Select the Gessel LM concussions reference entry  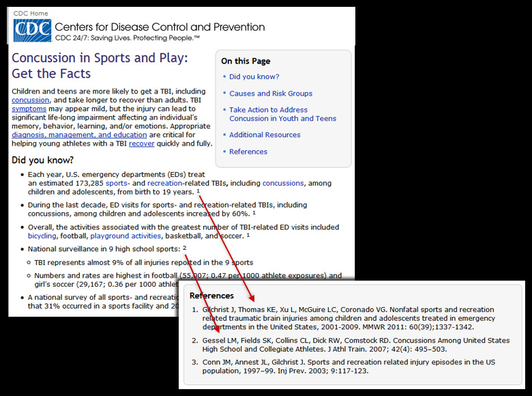click(355, 345)
